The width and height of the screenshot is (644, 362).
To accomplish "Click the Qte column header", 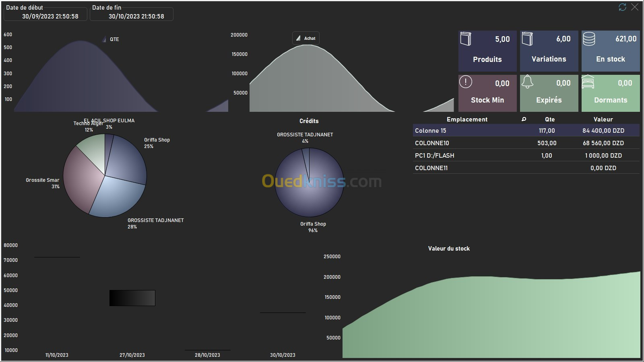I will (x=550, y=119).
